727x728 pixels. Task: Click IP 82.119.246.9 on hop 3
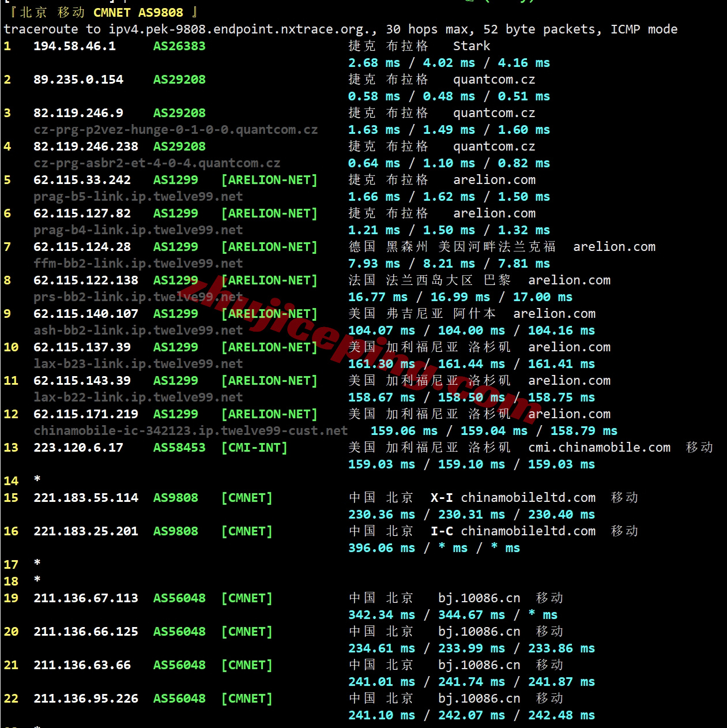coord(78,113)
